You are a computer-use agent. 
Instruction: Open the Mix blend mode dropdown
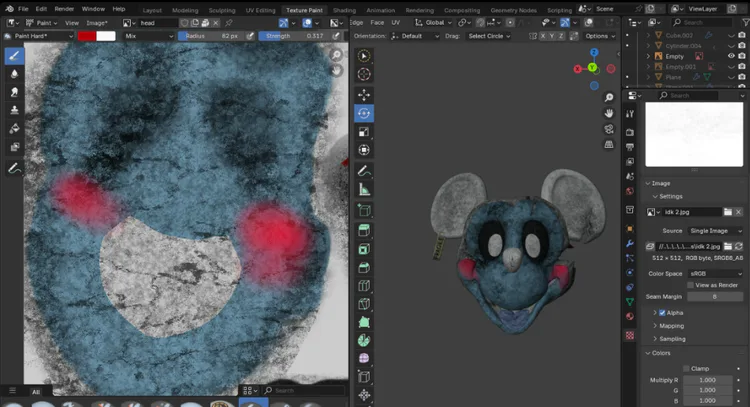tap(148, 35)
